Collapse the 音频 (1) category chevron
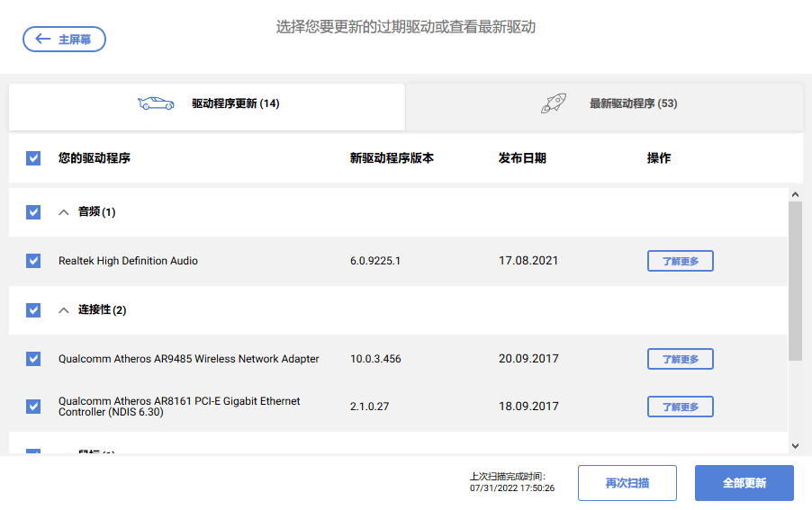The image size is (812, 510). coord(64,212)
